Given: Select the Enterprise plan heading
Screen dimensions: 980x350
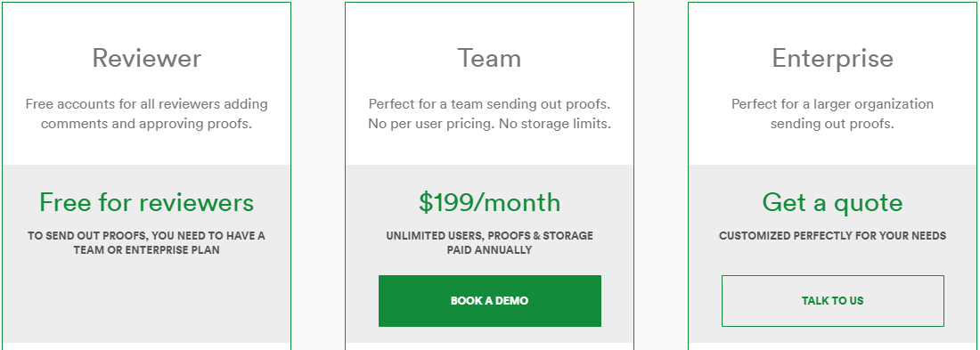Looking at the screenshot, I should pos(832,58).
